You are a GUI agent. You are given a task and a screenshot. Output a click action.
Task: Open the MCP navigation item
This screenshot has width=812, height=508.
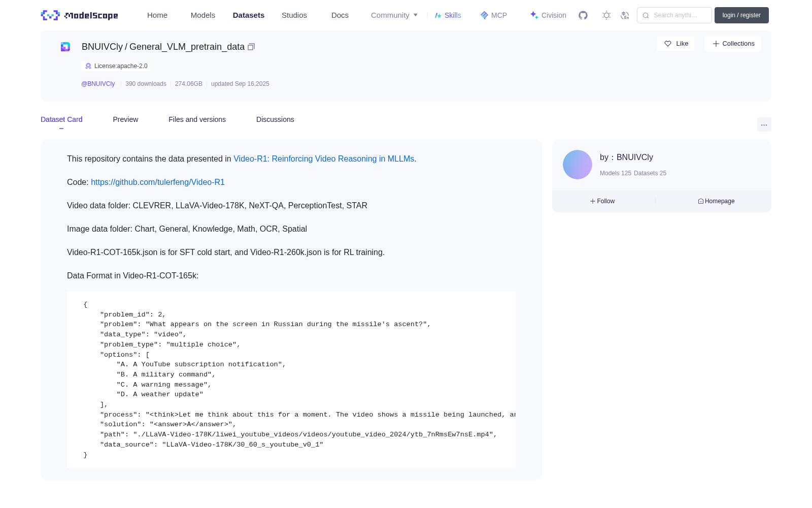[x=494, y=15]
